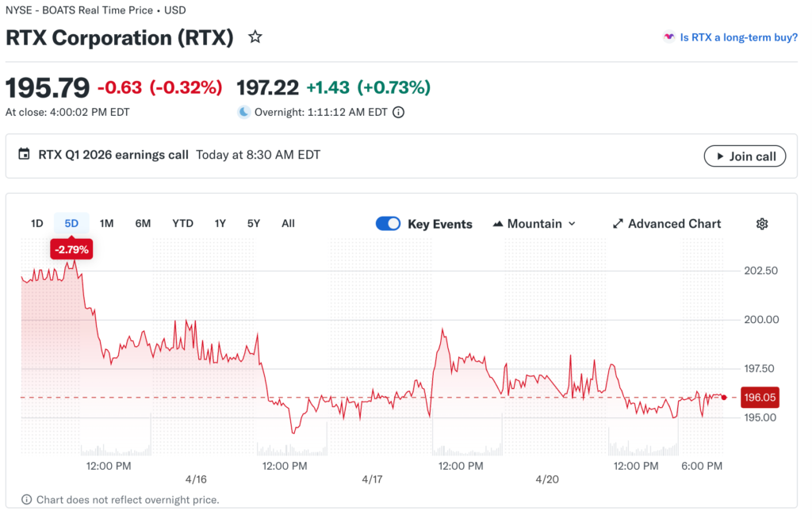Image resolution: width=812 pixels, height=519 pixels.
Task: Click the calendar icon beside earnings call
Action: click(x=24, y=154)
